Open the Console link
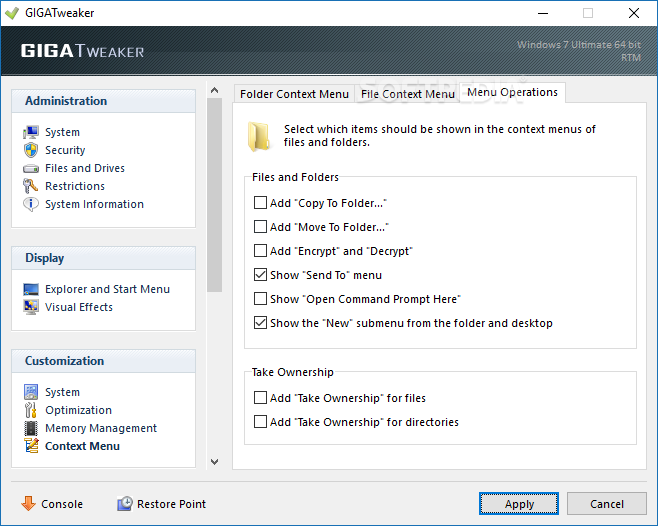Screen dimensions: 658x526 pyautogui.click(x=62, y=504)
